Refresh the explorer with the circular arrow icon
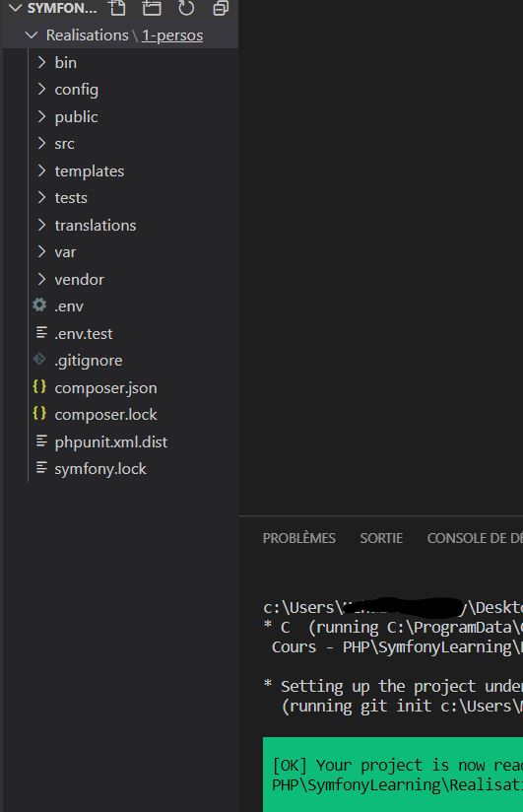The width and height of the screenshot is (523, 812). tap(186, 8)
